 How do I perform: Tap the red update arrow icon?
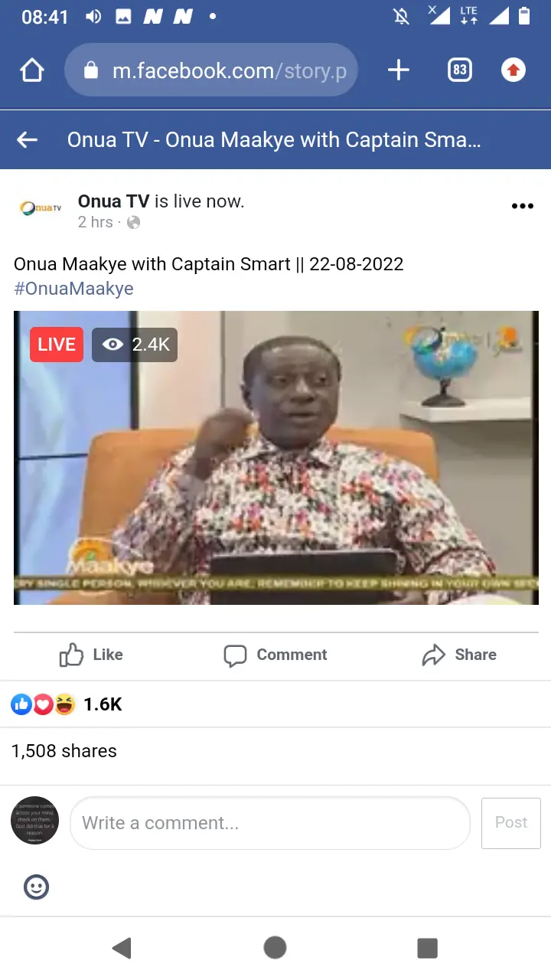[514, 70]
